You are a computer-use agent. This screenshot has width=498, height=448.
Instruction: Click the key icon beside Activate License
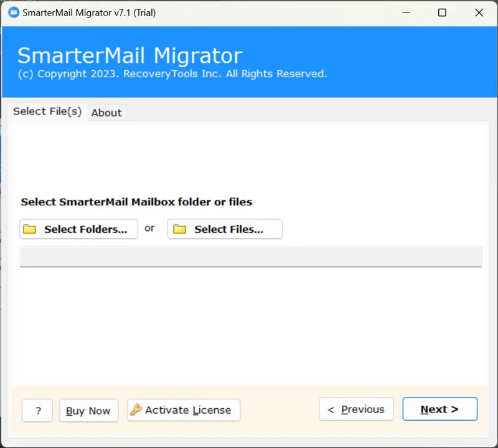click(x=136, y=409)
